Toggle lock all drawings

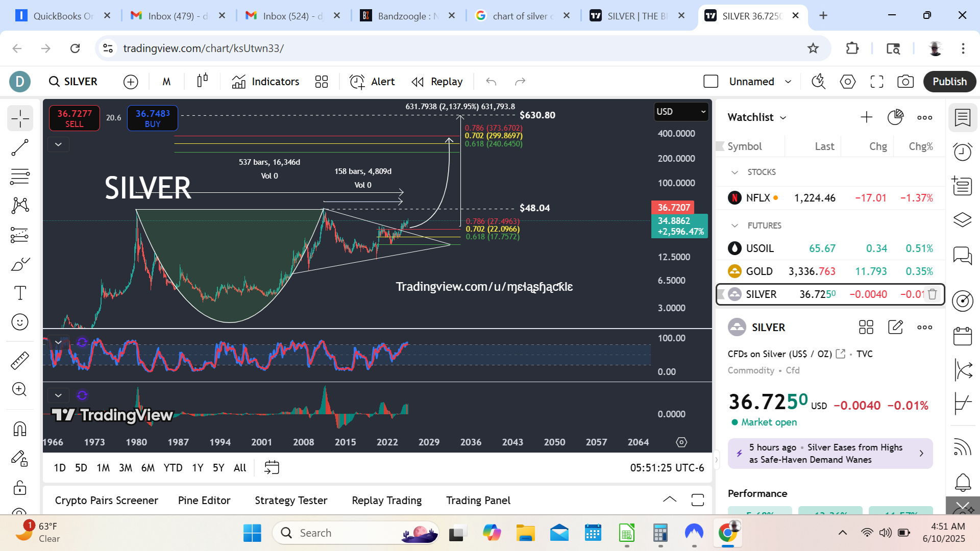point(20,487)
